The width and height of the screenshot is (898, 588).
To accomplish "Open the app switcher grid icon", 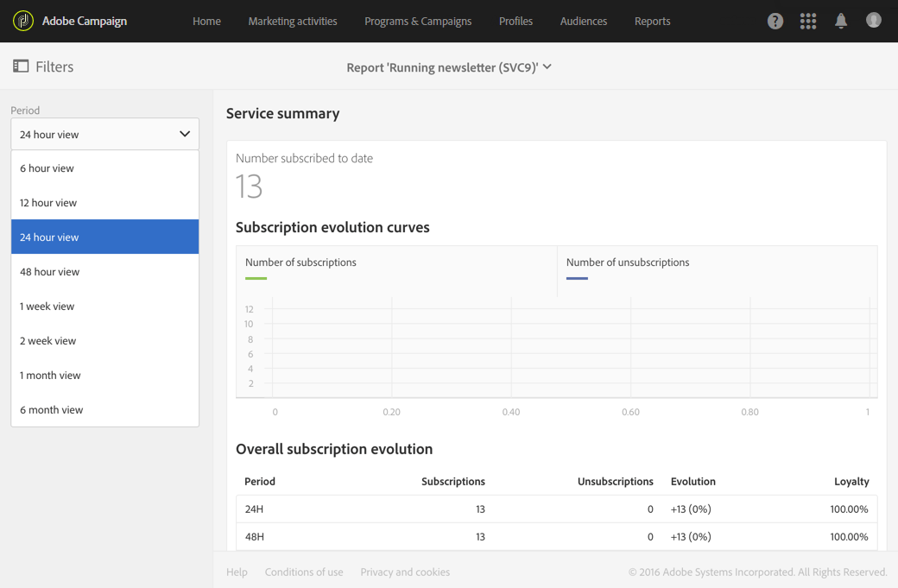I will point(807,21).
